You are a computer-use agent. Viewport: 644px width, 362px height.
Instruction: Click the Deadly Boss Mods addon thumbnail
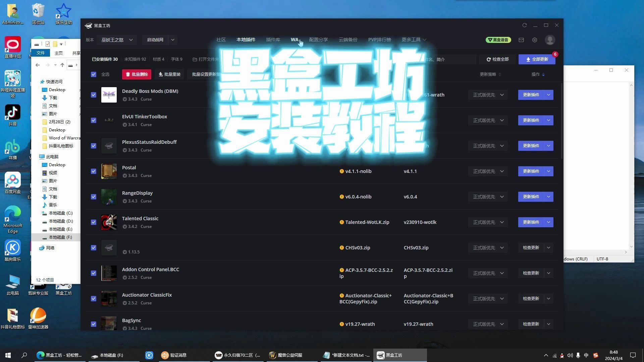tap(109, 95)
